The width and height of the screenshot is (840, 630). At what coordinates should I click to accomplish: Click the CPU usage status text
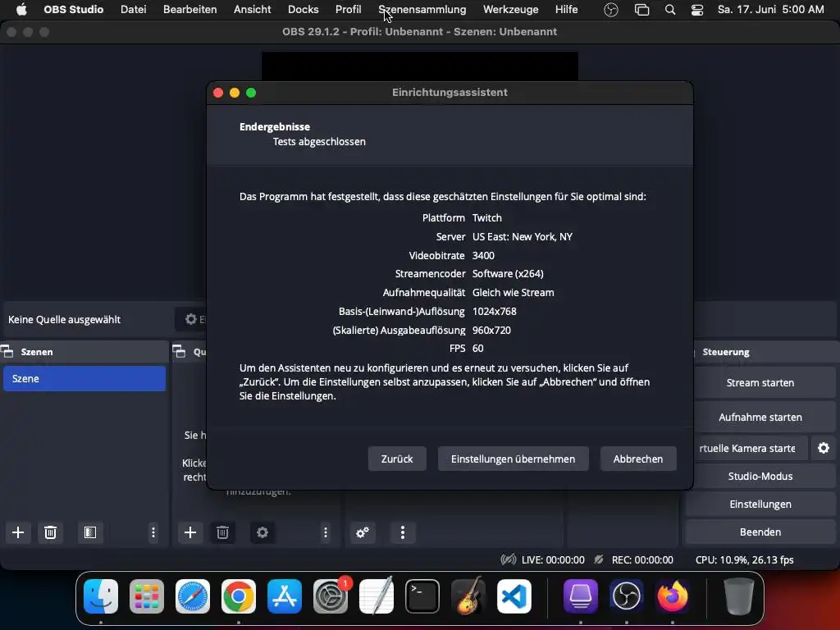(x=745, y=559)
